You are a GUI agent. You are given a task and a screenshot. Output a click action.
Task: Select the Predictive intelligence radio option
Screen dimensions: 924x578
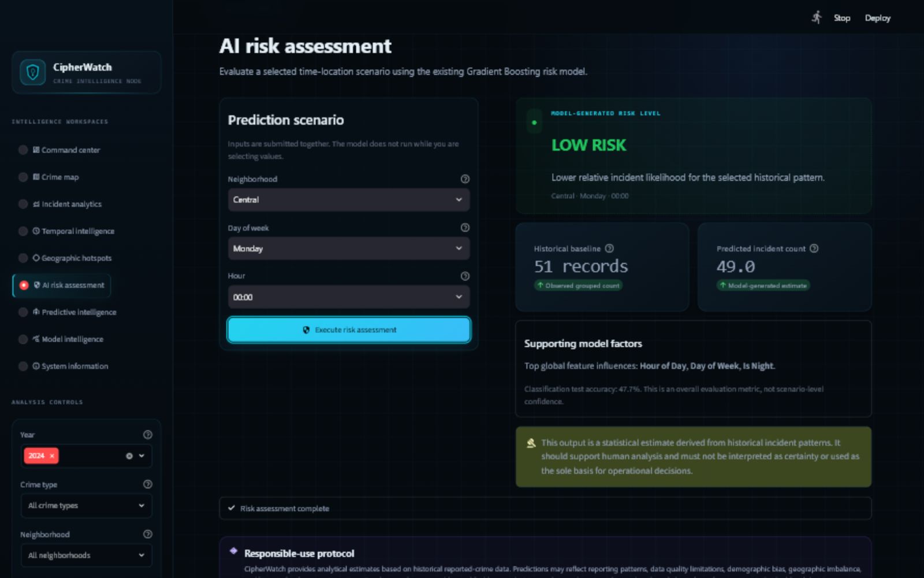(x=23, y=312)
